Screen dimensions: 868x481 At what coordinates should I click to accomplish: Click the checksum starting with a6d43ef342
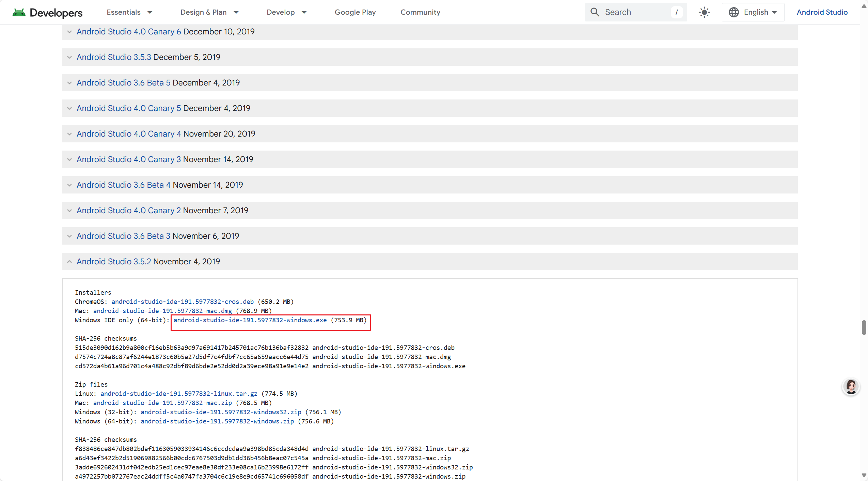point(192,458)
